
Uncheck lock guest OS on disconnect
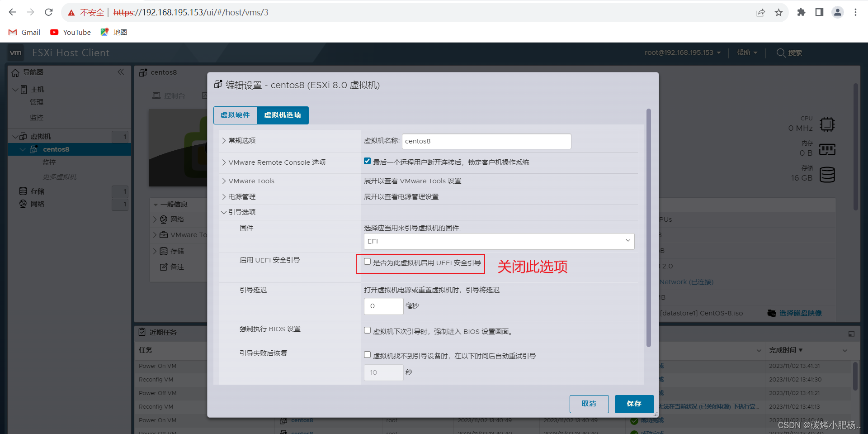click(367, 161)
